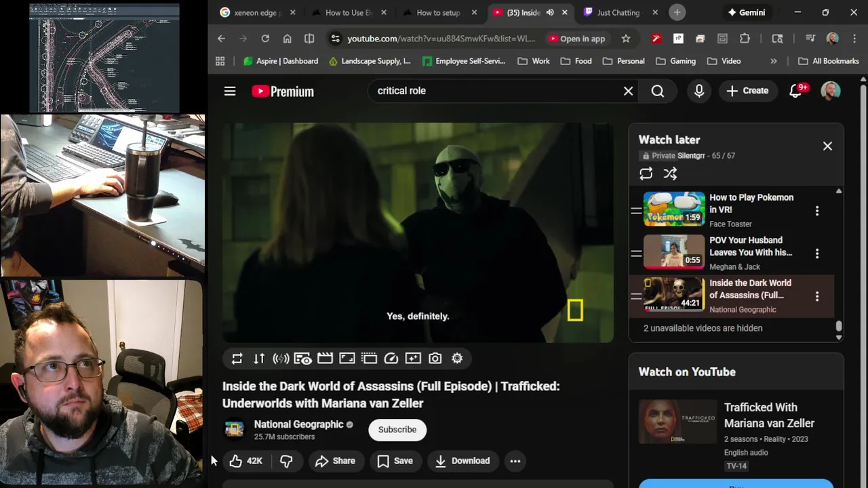
Task: Click the Watch later playlist scrollbar
Action: click(x=839, y=327)
